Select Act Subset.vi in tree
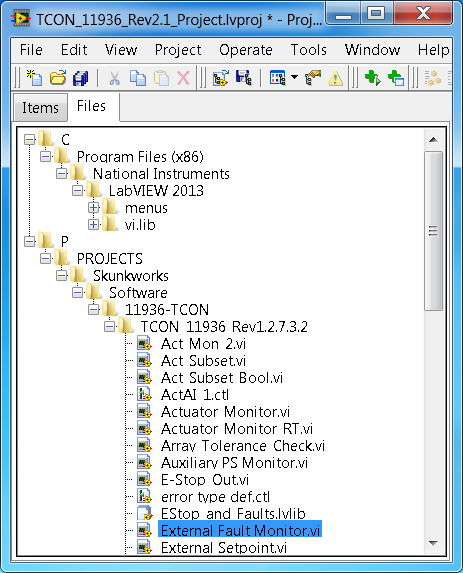 203,361
